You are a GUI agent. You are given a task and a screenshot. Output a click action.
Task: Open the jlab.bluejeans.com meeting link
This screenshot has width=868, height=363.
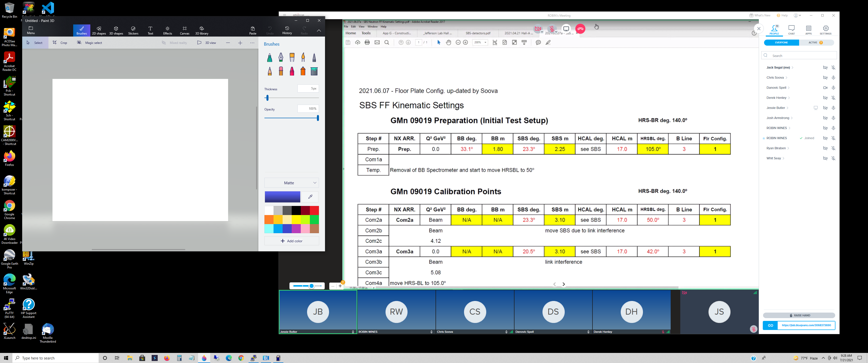[x=806, y=325]
